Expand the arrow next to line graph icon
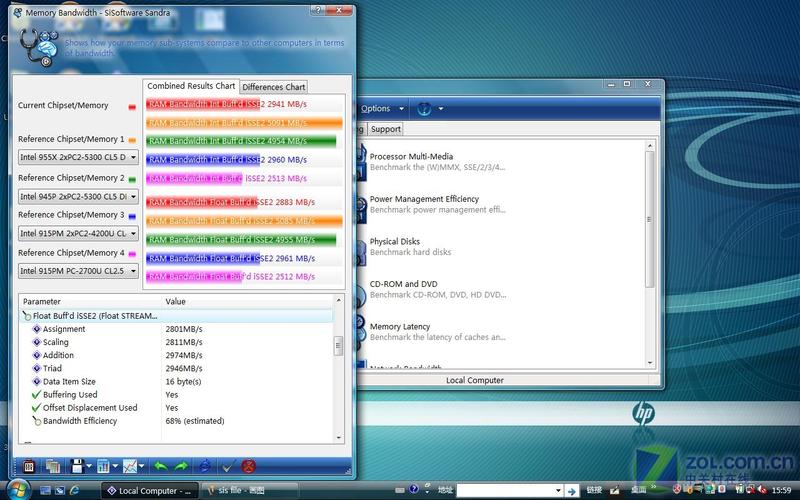800x500 pixels. [x=141, y=466]
